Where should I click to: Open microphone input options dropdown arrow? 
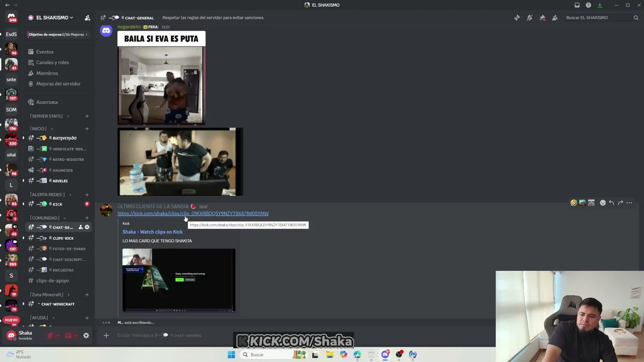tap(58, 335)
